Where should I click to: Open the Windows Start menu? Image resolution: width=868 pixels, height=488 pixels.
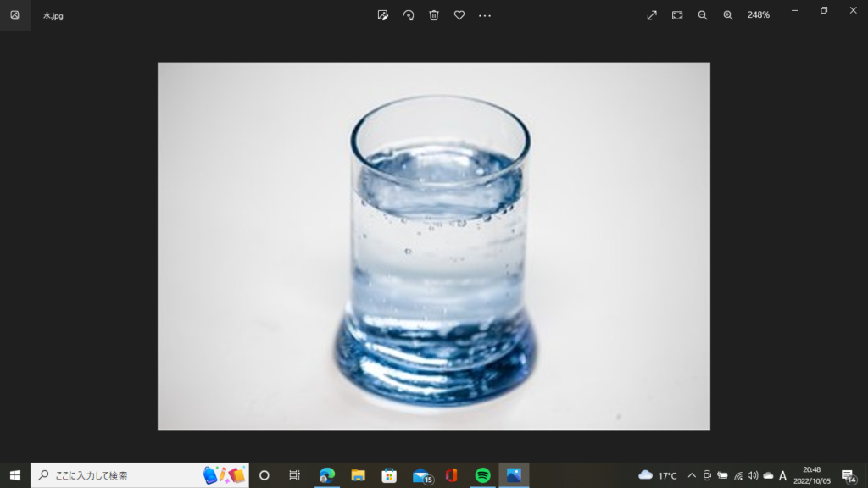pyautogui.click(x=15, y=475)
